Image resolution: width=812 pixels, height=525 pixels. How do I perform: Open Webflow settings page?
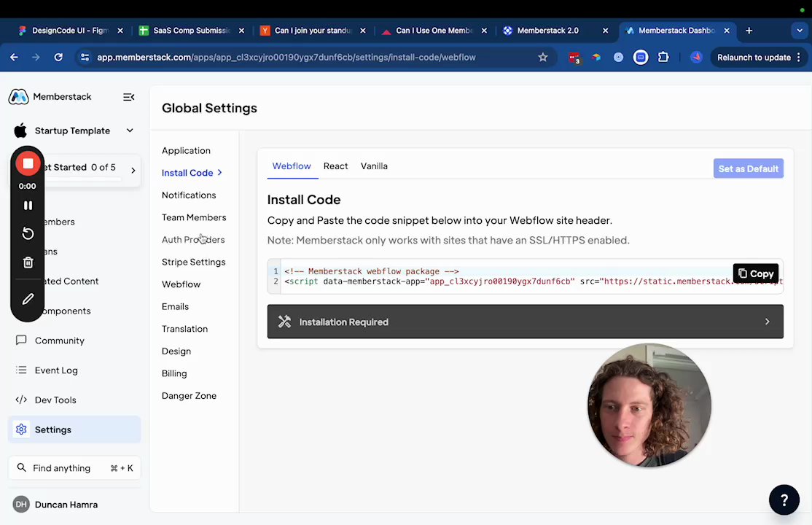point(181,284)
